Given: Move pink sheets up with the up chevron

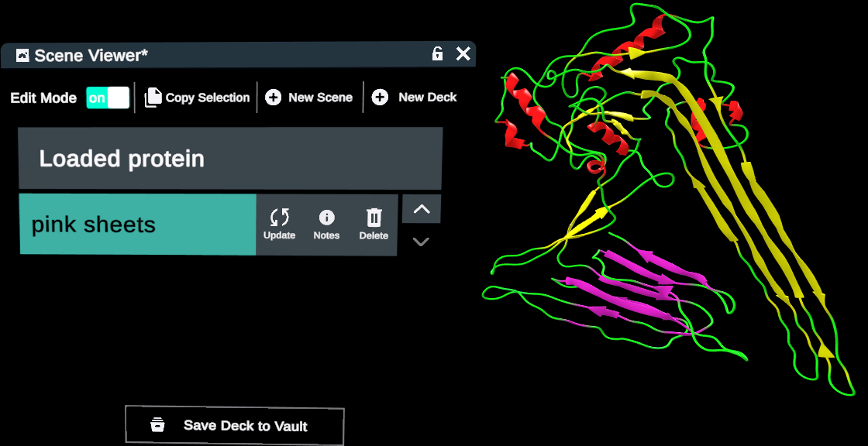Looking at the screenshot, I should (421, 208).
